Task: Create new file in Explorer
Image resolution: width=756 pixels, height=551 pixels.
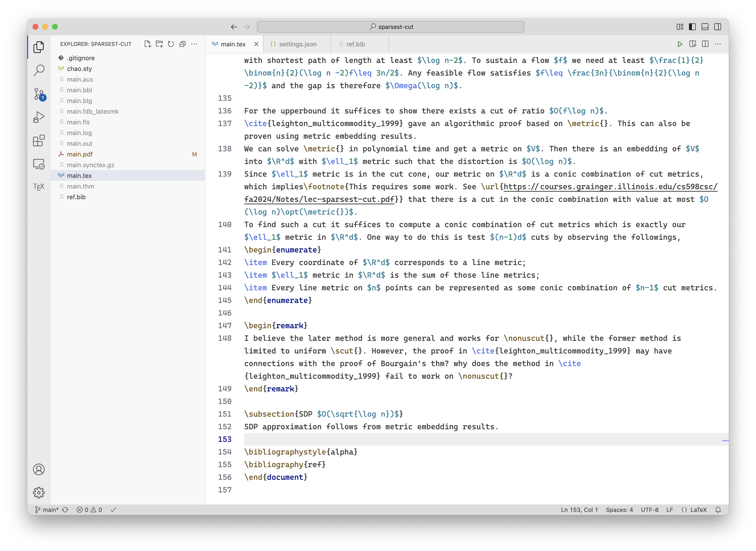Action: [148, 44]
